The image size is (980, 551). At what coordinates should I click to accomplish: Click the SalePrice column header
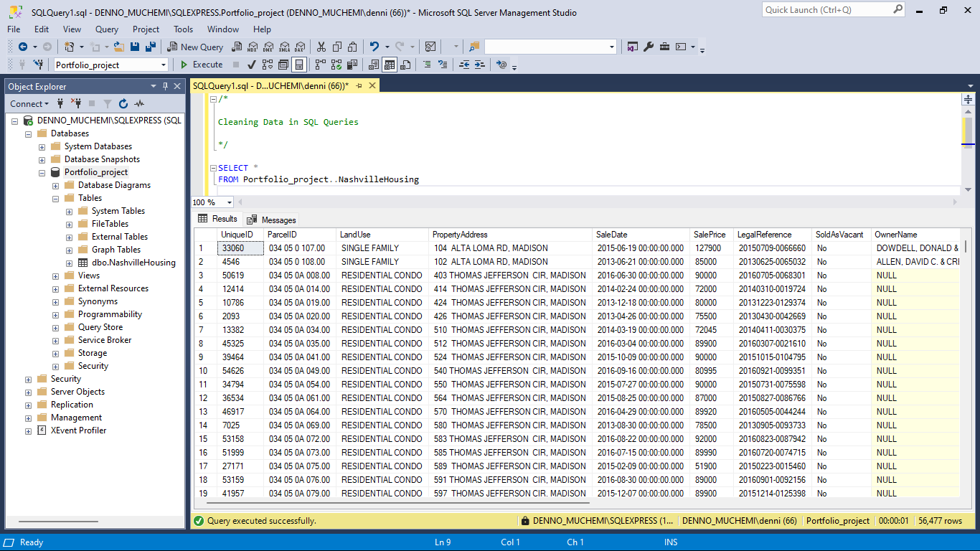(x=710, y=235)
